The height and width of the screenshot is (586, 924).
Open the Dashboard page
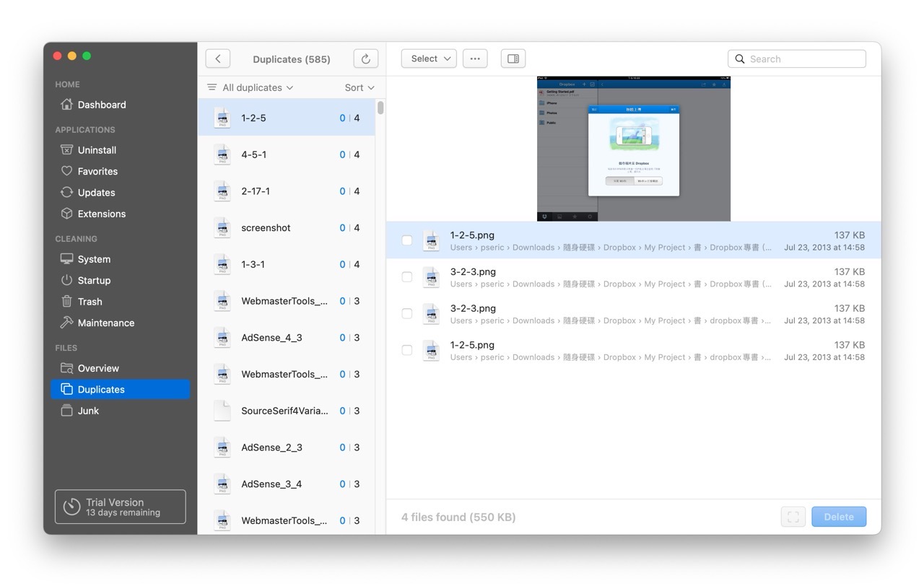pyautogui.click(x=120, y=105)
